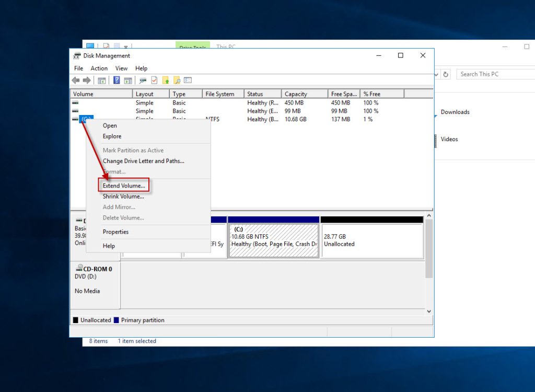Image resolution: width=535 pixels, height=392 pixels.
Task: Click the Show/Hide Console Tree toolbar icon
Action: tap(102, 80)
